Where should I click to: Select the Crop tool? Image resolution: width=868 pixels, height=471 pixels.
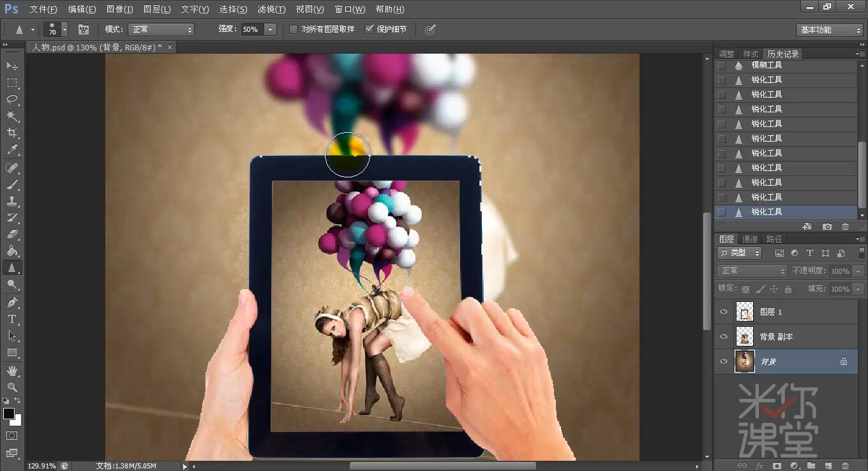[12, 133]
